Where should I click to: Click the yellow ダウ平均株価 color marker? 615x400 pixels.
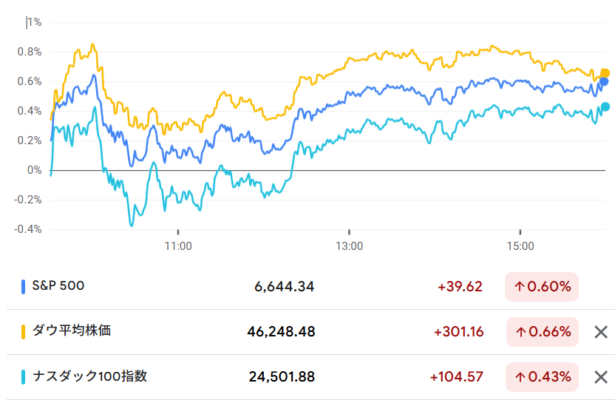[24, 332]
